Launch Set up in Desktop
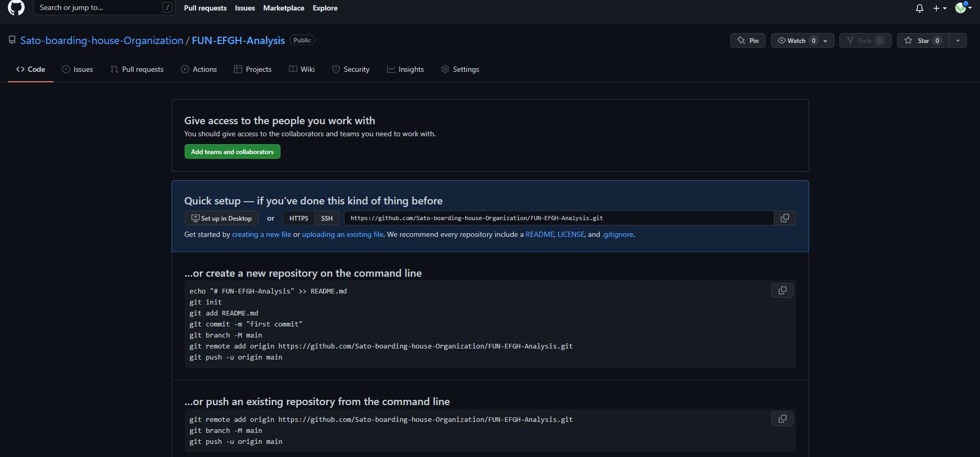The width and height of the screenshot is (980, 457). pyautogui.click(x=221, y=218)
